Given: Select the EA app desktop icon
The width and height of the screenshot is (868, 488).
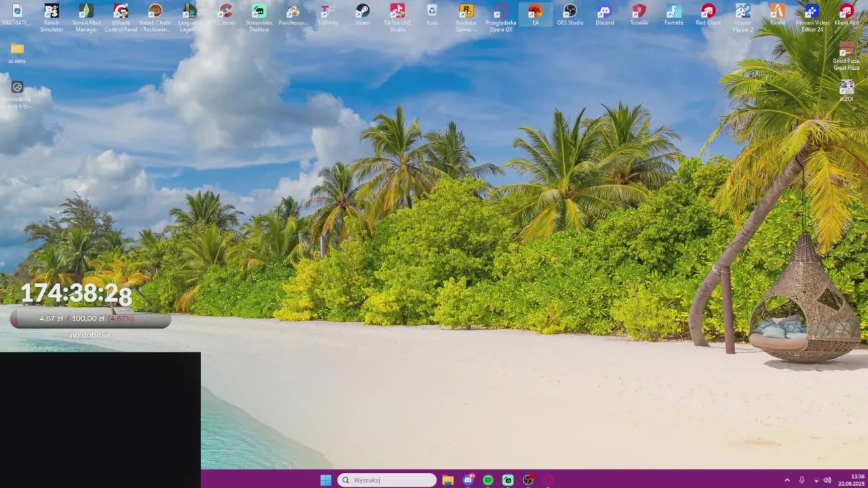Looking at the screenshot, I should (536, 15).
